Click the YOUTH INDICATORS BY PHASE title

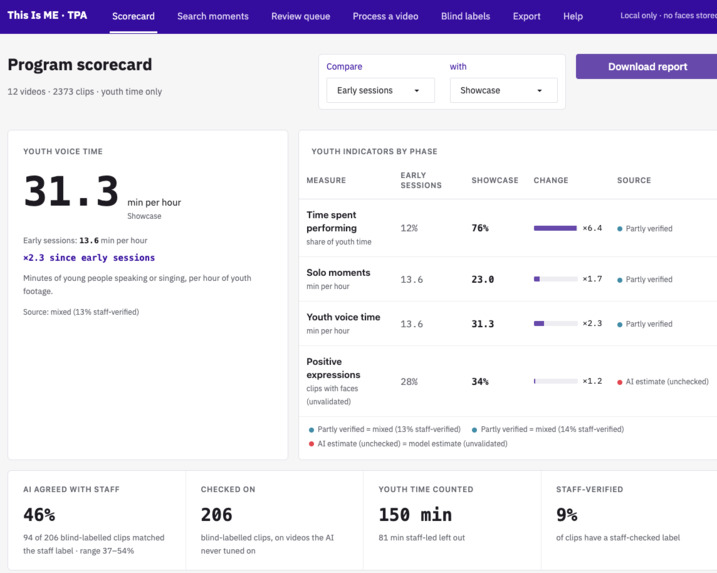tap(374, 152)
